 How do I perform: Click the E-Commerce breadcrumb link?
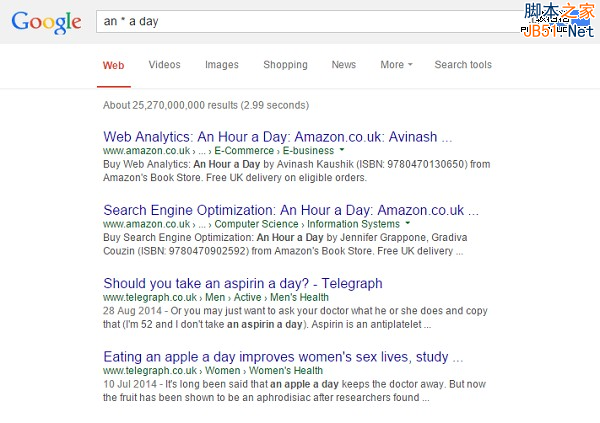coord(245,150)
